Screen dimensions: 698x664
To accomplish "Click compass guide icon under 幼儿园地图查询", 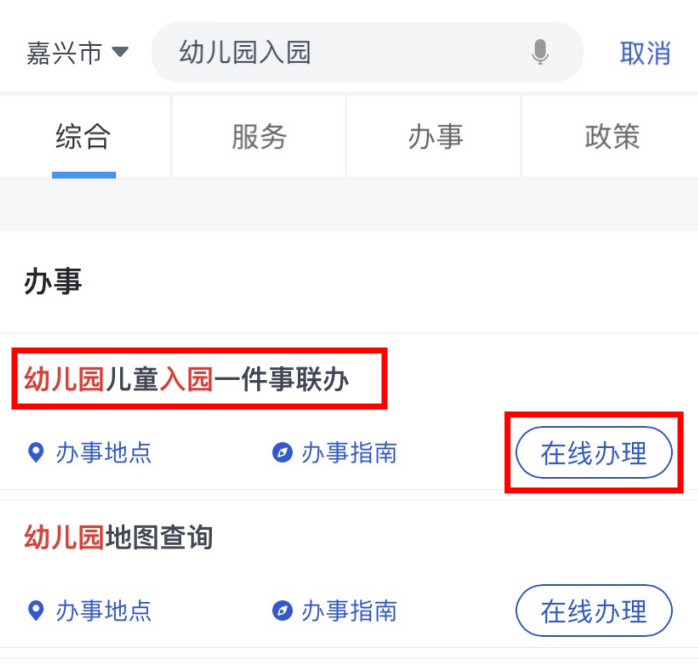I will click(x=282, y=610).
